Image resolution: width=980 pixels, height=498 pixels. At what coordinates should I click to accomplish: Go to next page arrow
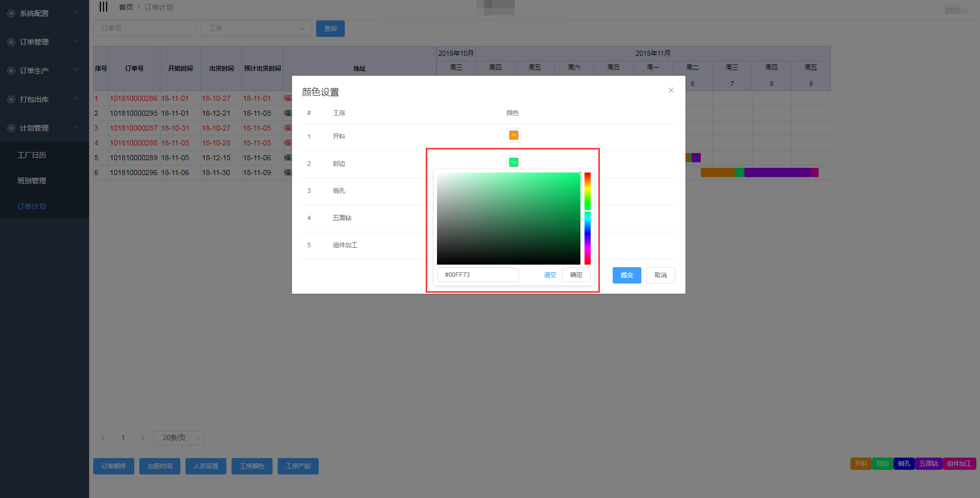click(x=142, y=438)
